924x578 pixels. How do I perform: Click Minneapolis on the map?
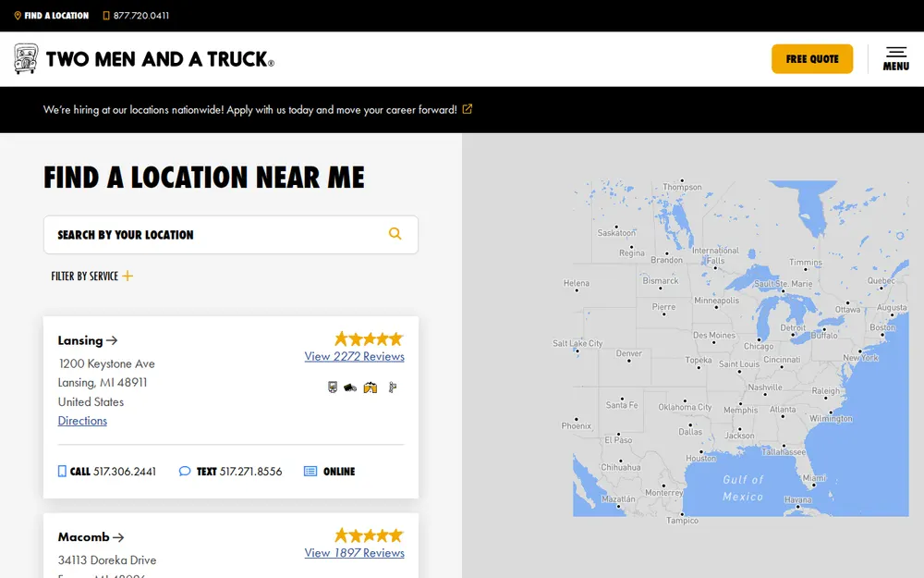click(717, 301)
